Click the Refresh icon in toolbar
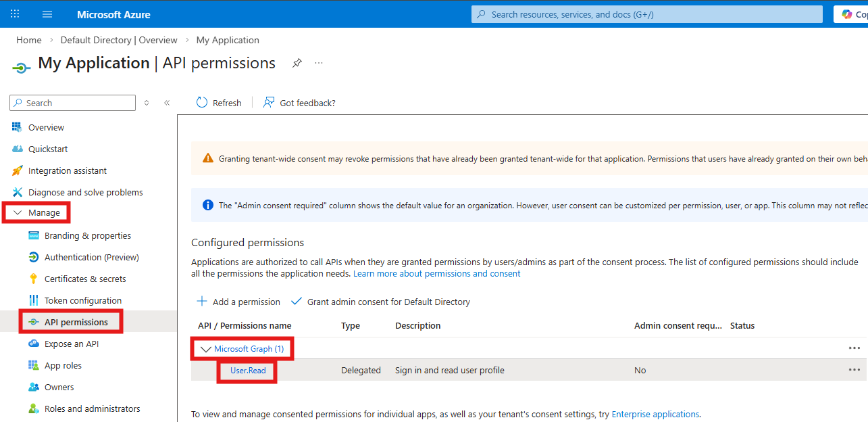Viewport: 868px width, 422px height. coord(202,103)
